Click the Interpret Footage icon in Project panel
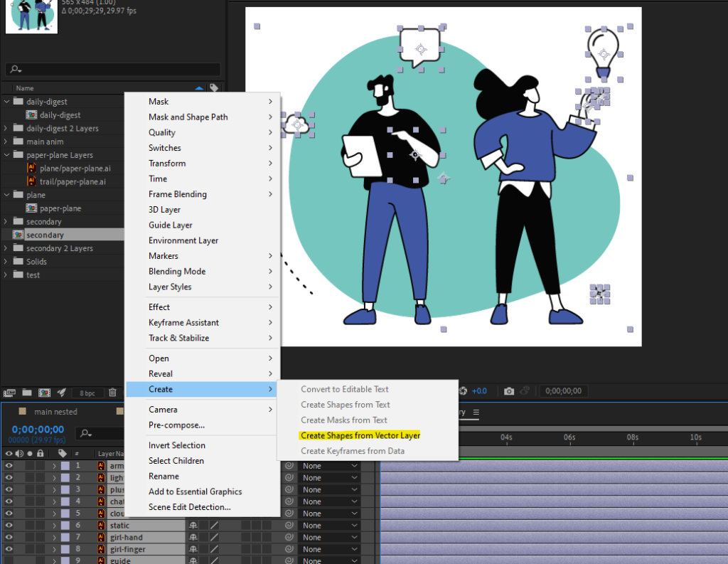The image size is (728, 564). [9, 392]
